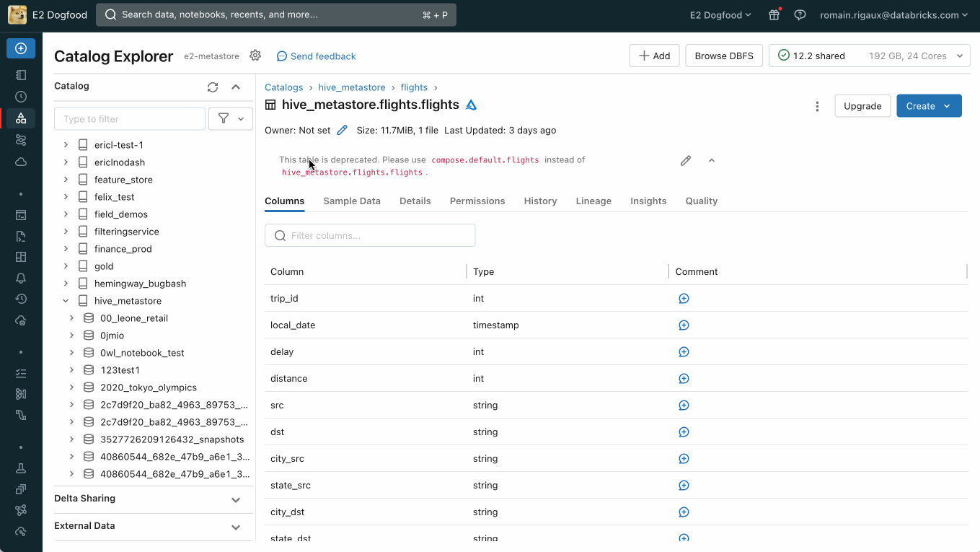
Task: Open the catalog filter dropdown
Action: pos(230,119)
